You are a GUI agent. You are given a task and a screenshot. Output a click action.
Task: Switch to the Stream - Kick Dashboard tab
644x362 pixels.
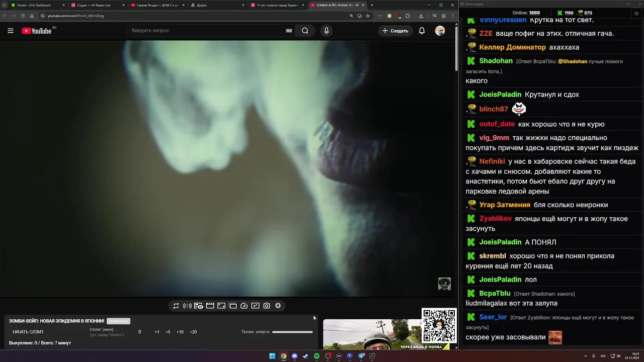(39, 5)
